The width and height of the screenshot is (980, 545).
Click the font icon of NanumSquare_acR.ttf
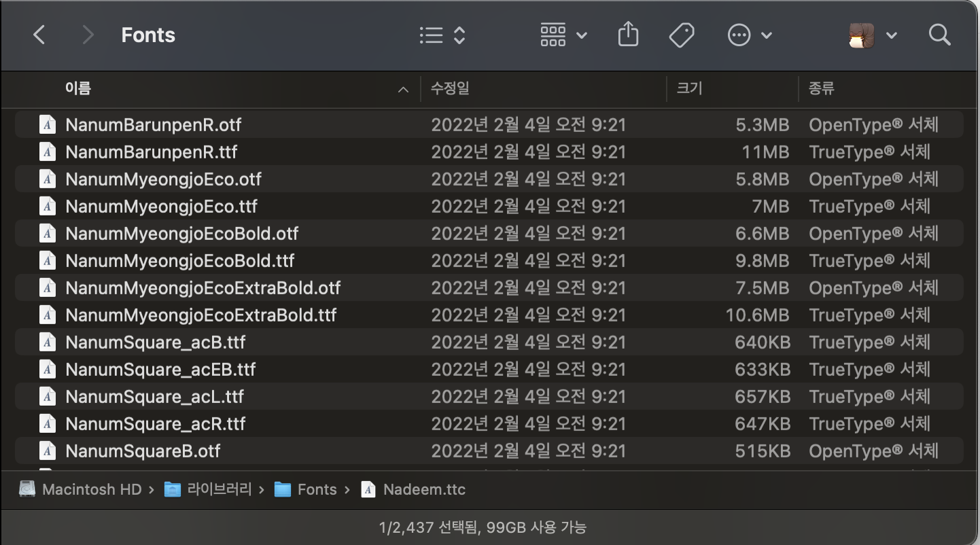click(x=47, y=424)
